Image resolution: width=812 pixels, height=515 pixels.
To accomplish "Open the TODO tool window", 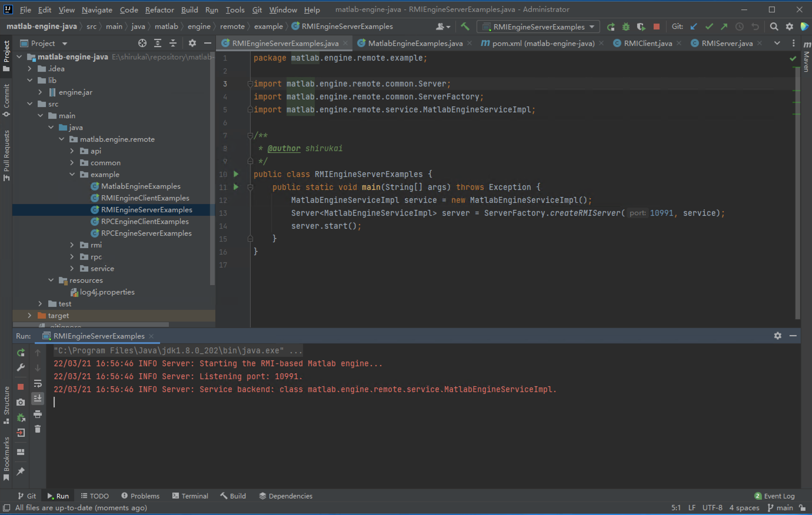I will click(x=95, y=496).
